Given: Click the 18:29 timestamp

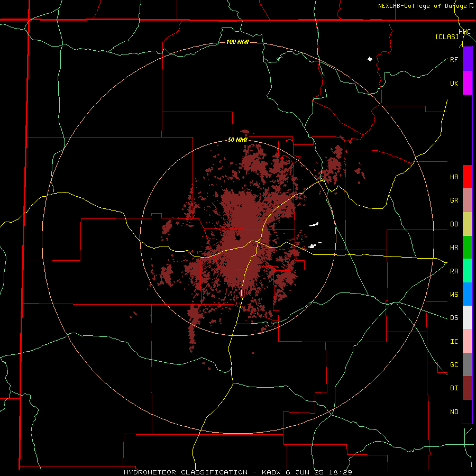Looking at the screenshot, I should tap(340, 472).
